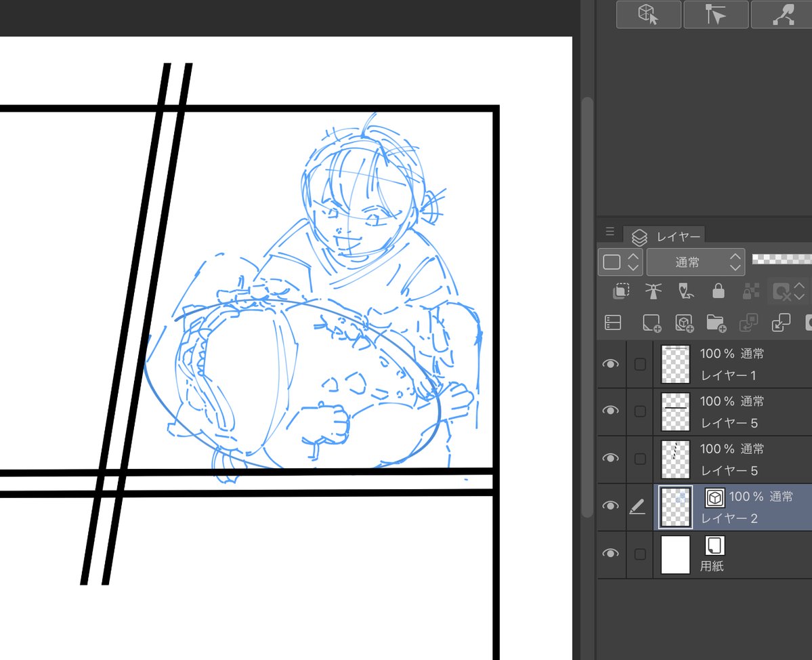Tick the selection checkbox for 用紙
This screenshot has width=812, height=660.
640,554
